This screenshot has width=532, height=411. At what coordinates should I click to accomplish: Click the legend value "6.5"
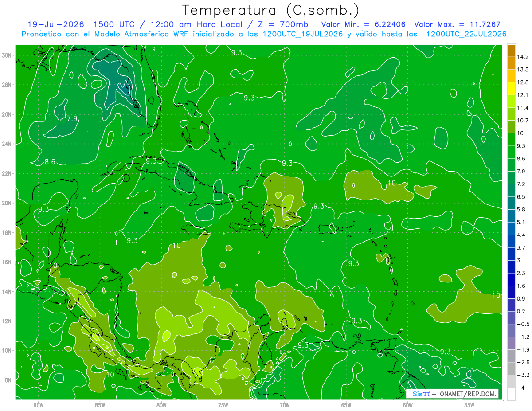coord(521,197)
